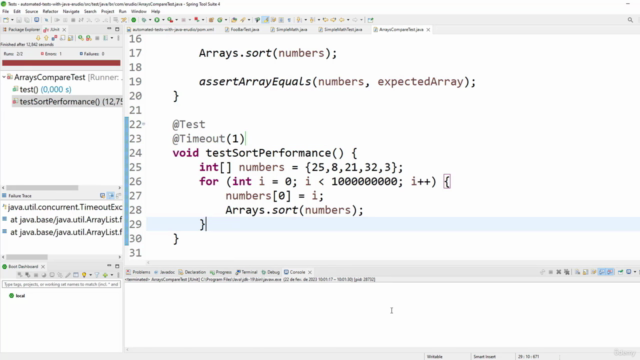
Task: Select the local node in Boot Dashboard
Action: tap(17, 296)
